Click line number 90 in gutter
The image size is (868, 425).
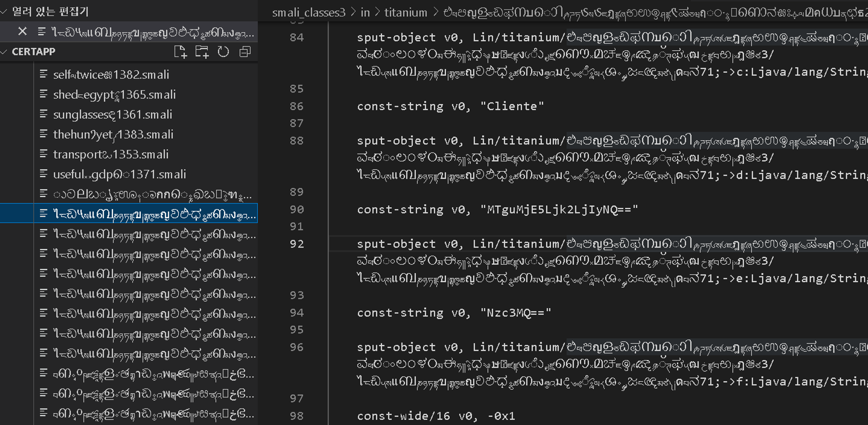tap(297, 210)
